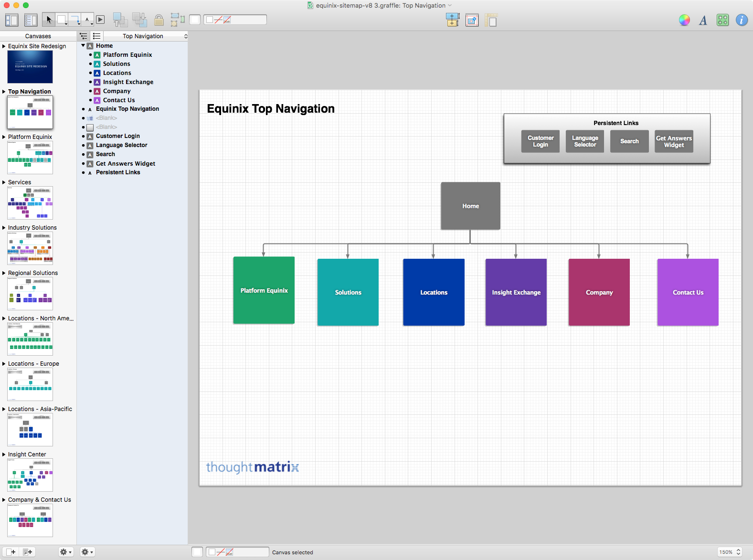
Task: Choose the Shape tool
Action: click(62, 20)
